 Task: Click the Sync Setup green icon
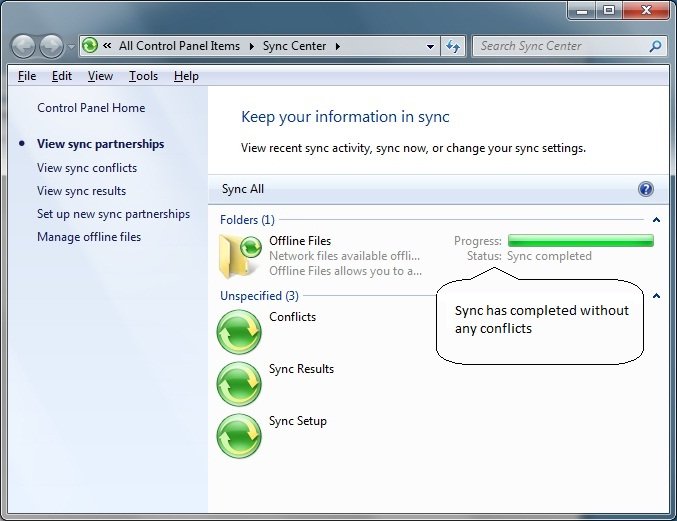(x=239, y=435)
